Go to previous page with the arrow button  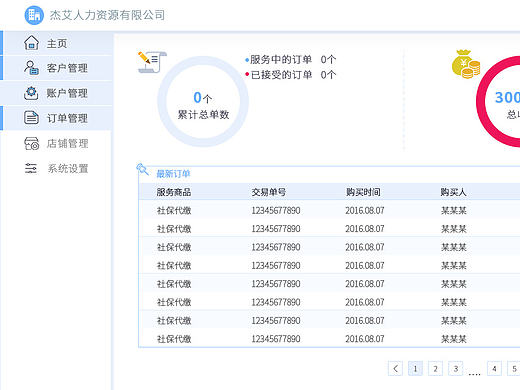(395, 368)
